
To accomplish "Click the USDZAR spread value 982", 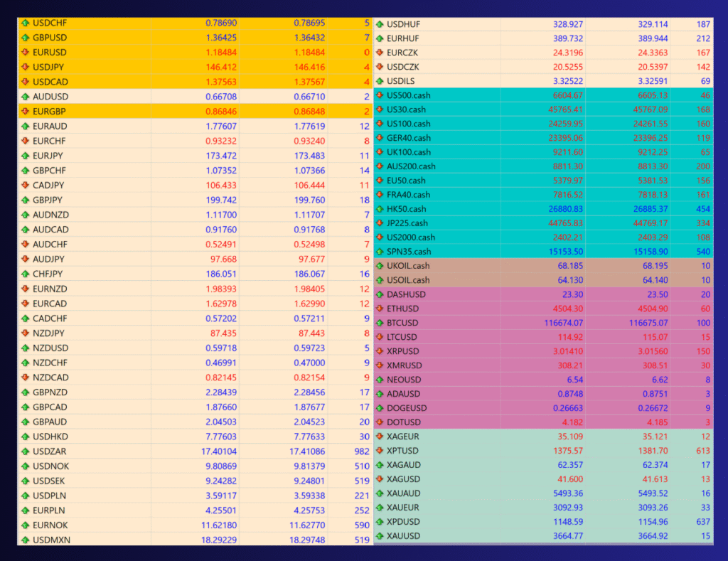I will pyautogui.click(x=362, y=452).
